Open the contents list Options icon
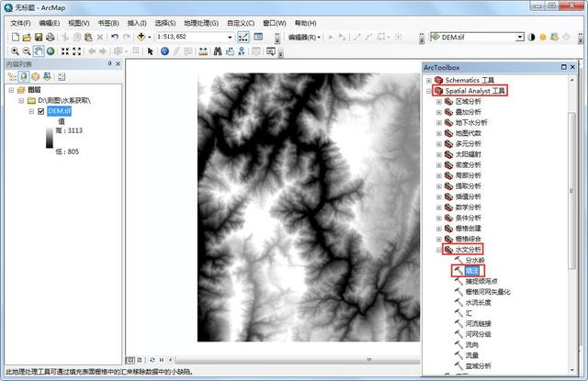 point(62,77)
